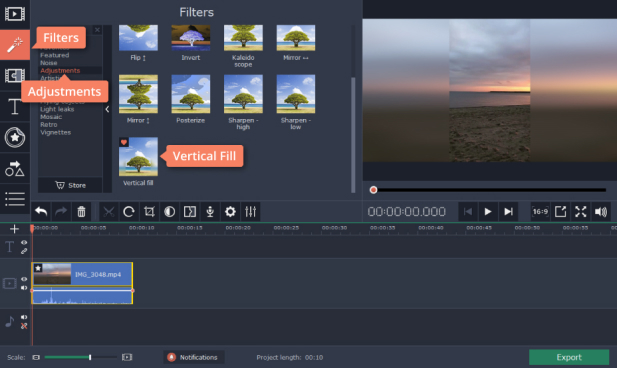Undo the last action
617x368 pixels.
(x=41, y=212)
